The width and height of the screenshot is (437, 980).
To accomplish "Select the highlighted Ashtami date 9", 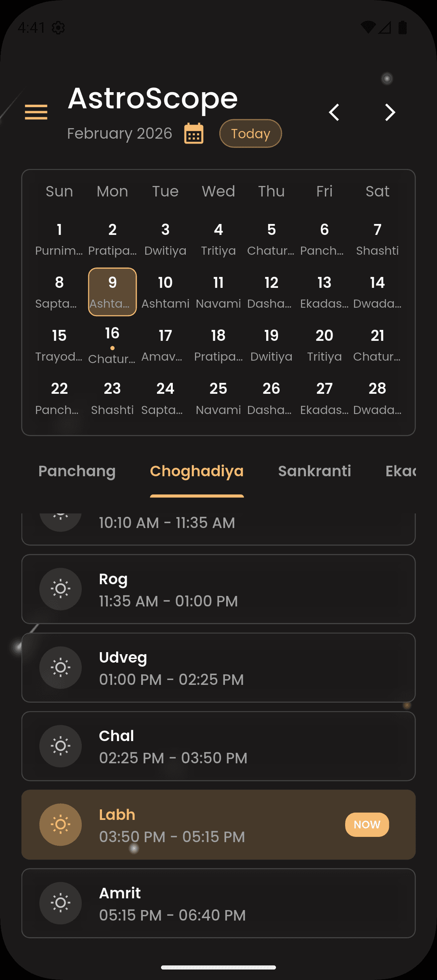I will 112,292.
